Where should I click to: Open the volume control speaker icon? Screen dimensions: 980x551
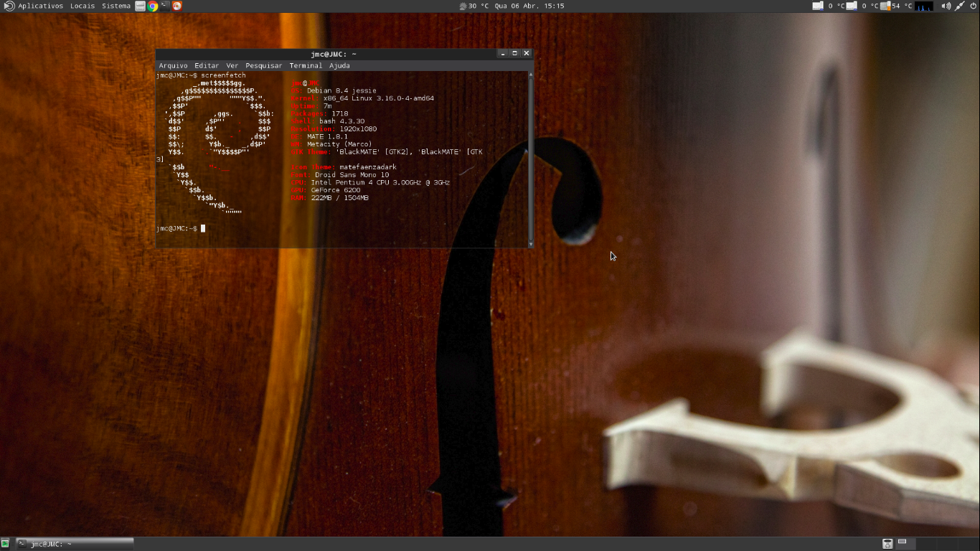(946, 6)
